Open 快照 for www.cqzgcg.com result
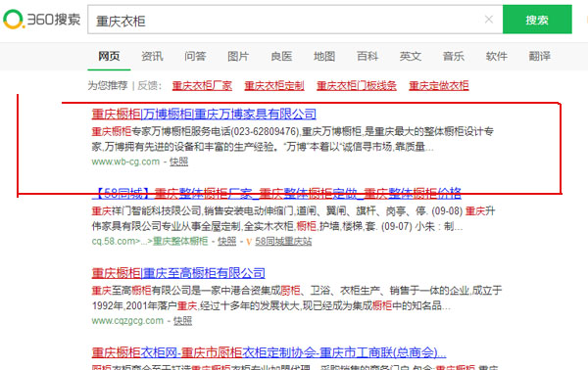The width and height of the screenshot is (588, 370). click(x=182, y=321)
